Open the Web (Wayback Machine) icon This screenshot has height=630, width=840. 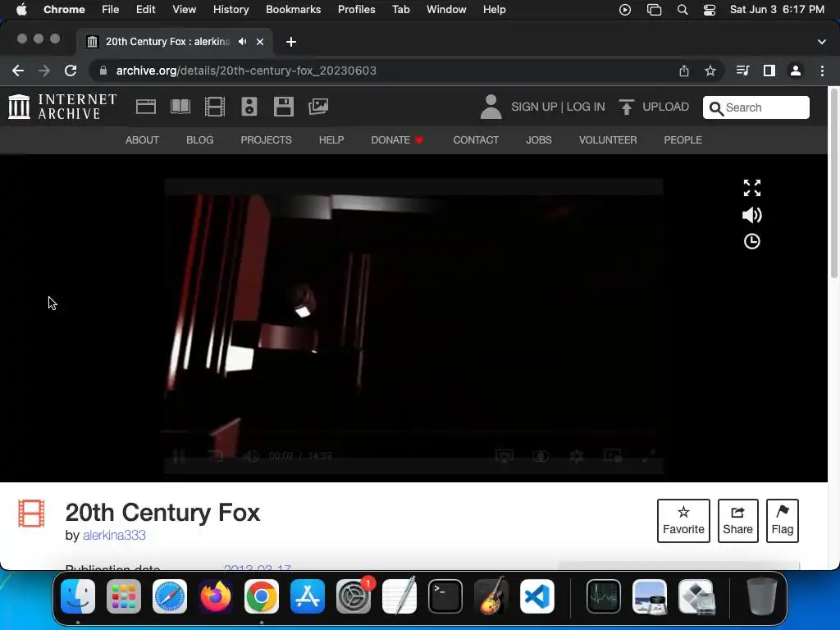pyautogui.click(x=146, y=107)
